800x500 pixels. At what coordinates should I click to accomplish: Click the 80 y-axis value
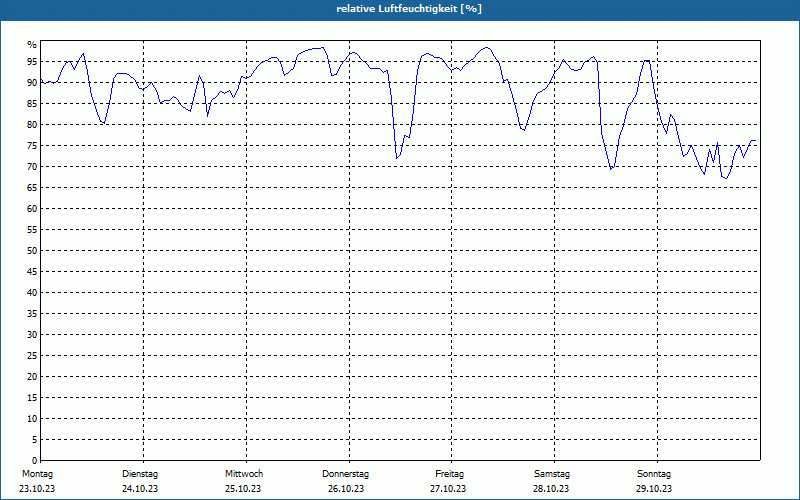32,124
